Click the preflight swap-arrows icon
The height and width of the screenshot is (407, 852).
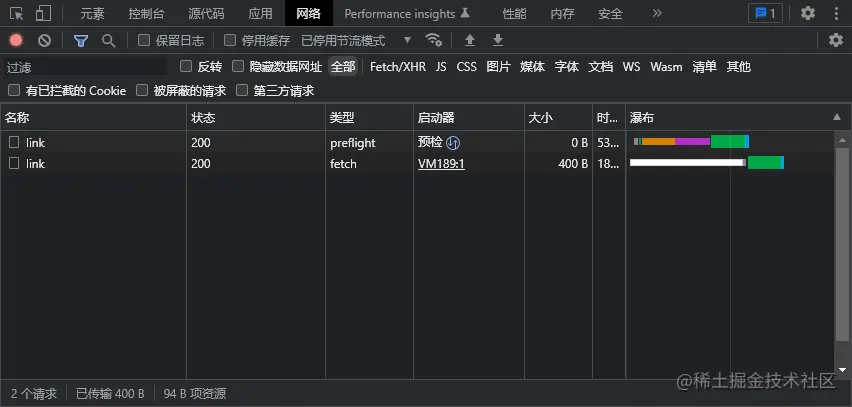(x=453, y=143)
